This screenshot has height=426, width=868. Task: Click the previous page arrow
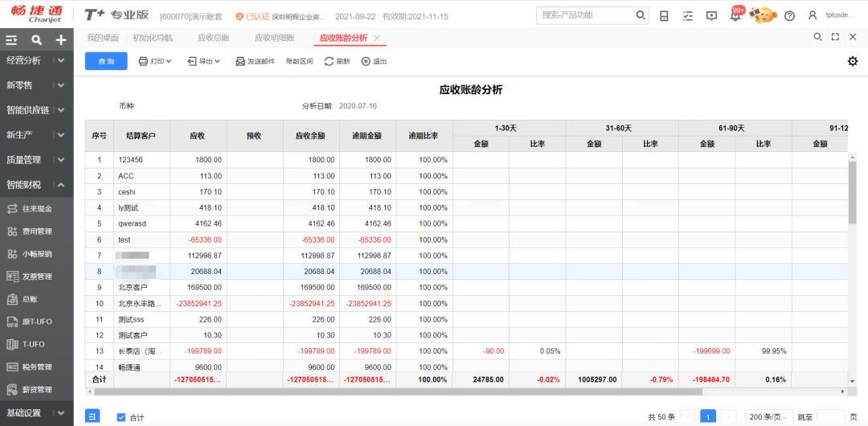click(x=688, y=416)
